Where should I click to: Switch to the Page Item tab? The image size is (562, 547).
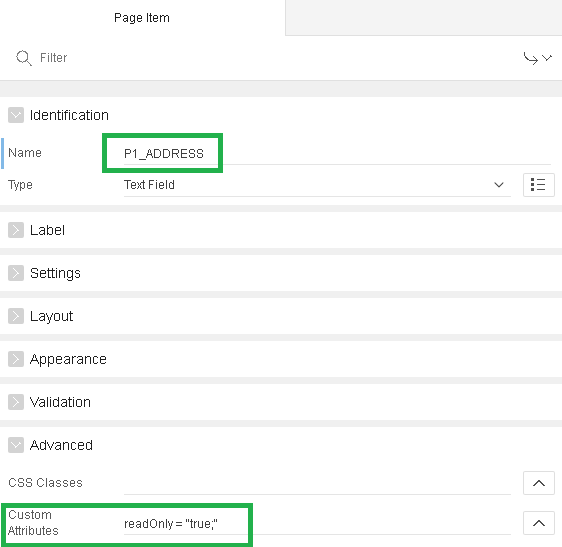(x=142, y=18)
